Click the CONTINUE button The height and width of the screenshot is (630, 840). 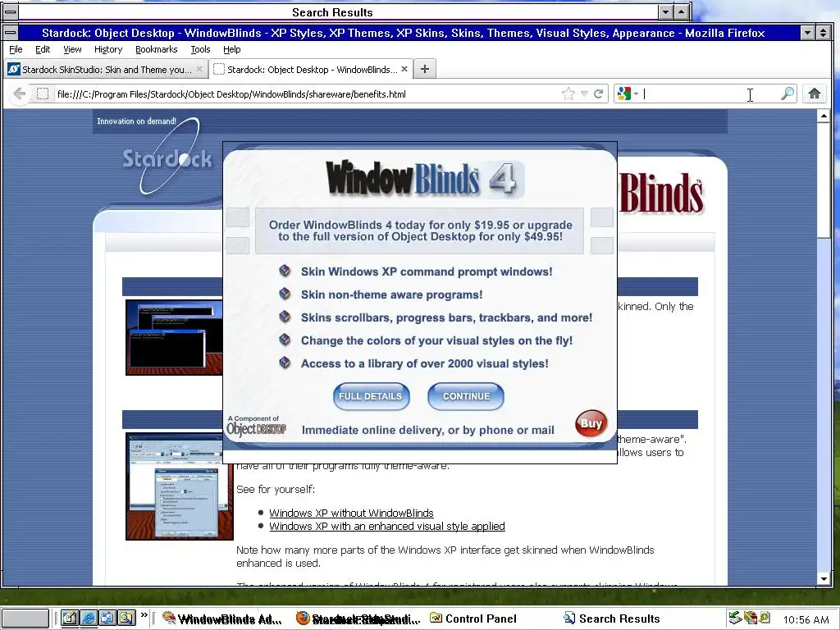466,396
